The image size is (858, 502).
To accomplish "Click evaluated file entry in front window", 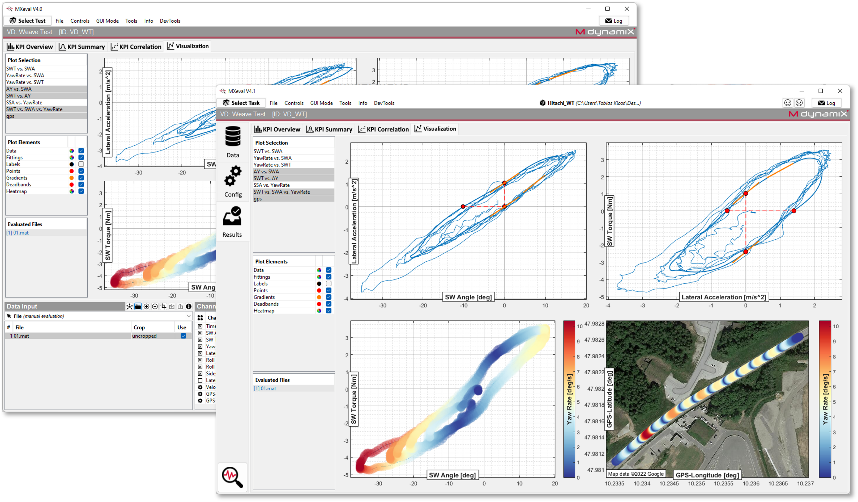I will 293,388.
